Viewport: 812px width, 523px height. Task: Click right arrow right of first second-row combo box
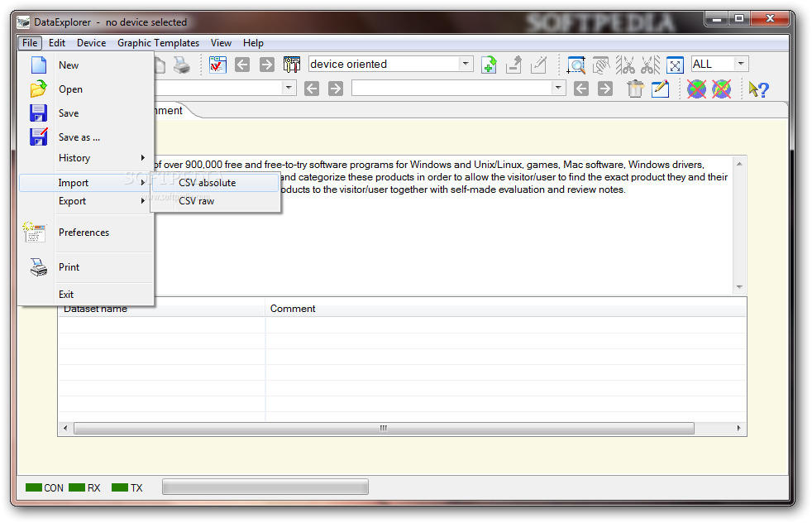(336, 89)
